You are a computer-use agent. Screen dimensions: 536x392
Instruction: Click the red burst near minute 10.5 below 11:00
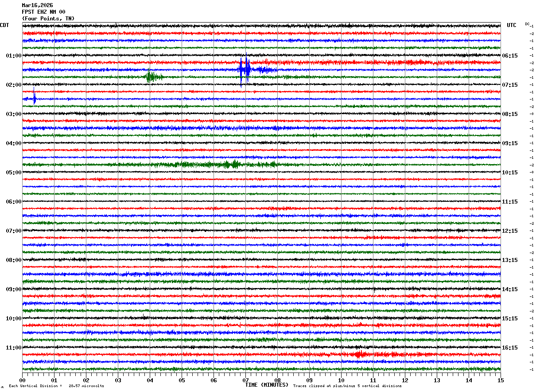pyautogui.click(x=360, y=354)
